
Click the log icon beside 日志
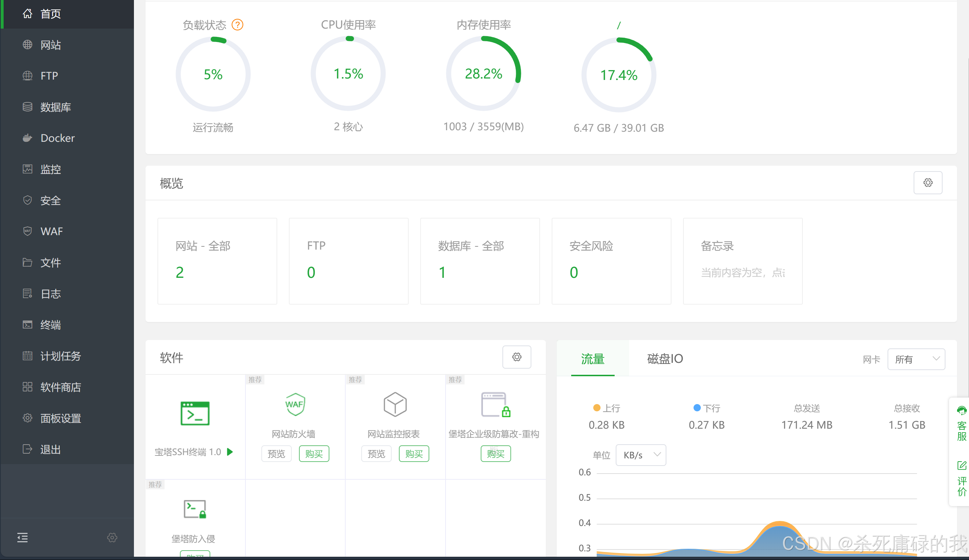tap(27, 293)
